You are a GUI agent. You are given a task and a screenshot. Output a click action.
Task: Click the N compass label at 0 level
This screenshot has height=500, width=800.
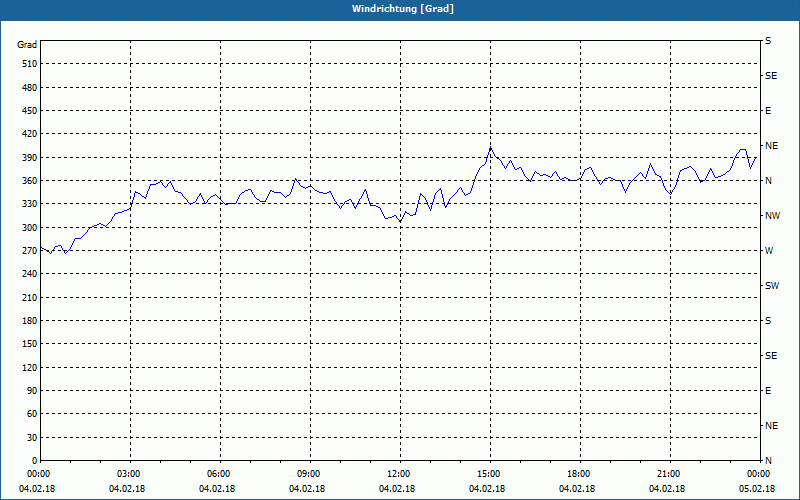tap(768, 461)
